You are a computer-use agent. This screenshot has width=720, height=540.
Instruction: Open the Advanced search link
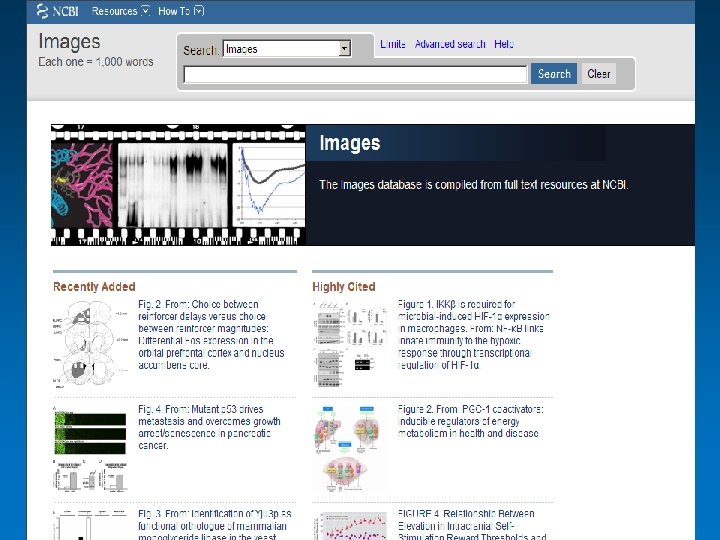pyautogui.click(x=450, y=44)
